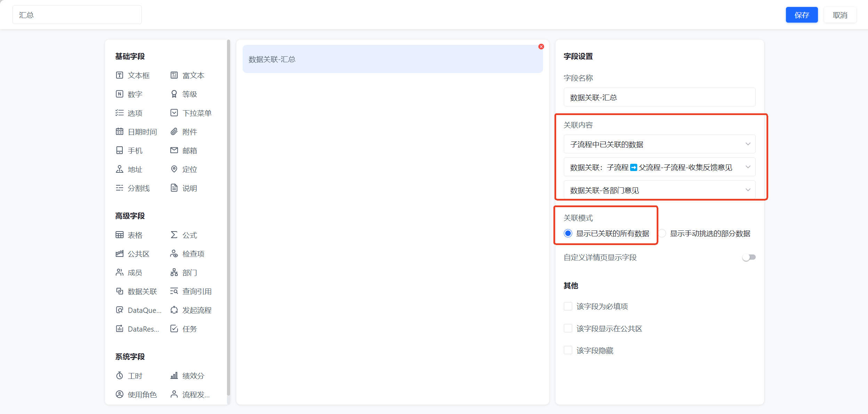Viewport: 868px width, 414px height.
Task: Add a 附件 attachment field
Action: point(184,132)
